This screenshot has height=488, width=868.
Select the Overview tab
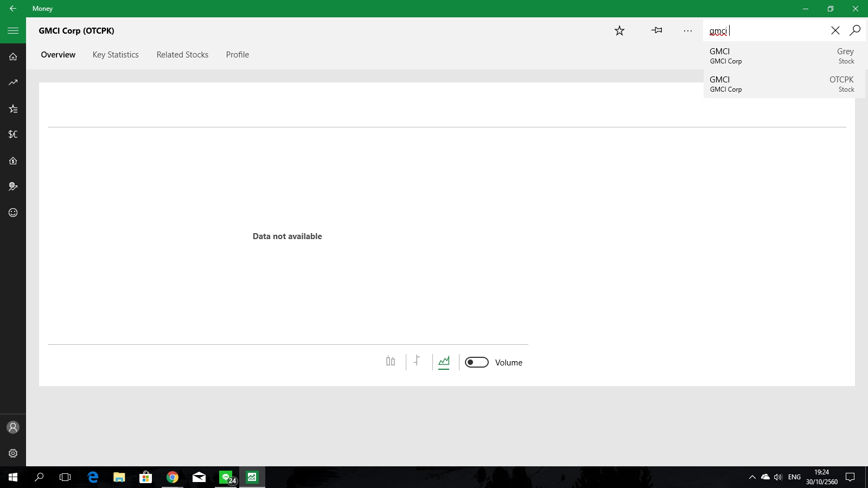point(58,55)
